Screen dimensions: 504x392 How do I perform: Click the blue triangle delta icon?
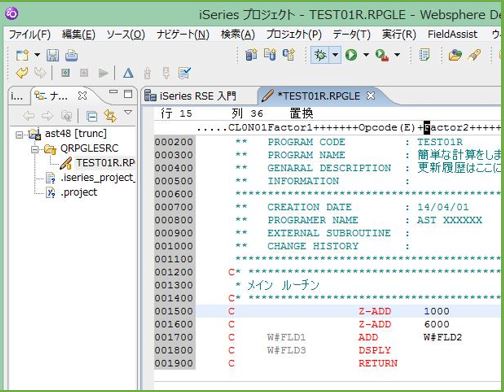(x=128, y=73)
